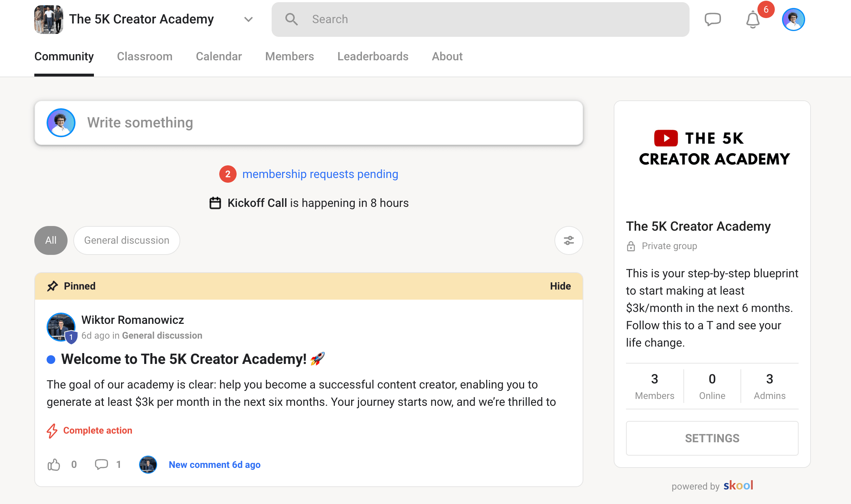Open the notifications bell
Image resolution: width=851 pixels, height=504 pixels.
[x=753, y=19]
